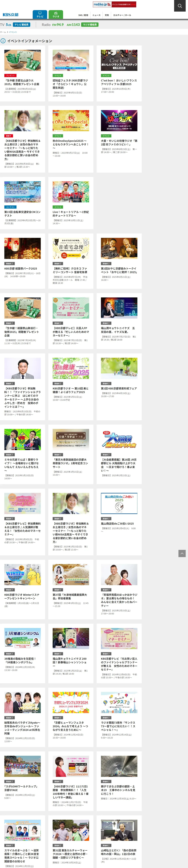Click the ホーム breadcrumb link
The image size is (188, 868).
pos(3,32)
